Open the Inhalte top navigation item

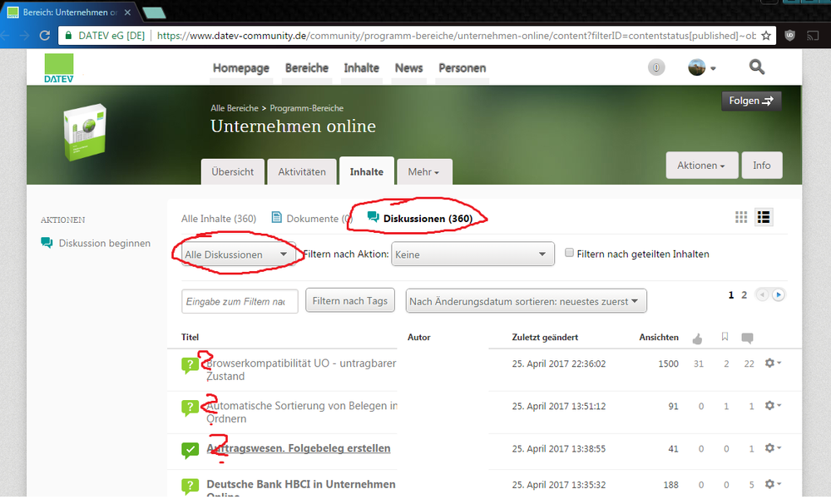click(x=362, y=68)
